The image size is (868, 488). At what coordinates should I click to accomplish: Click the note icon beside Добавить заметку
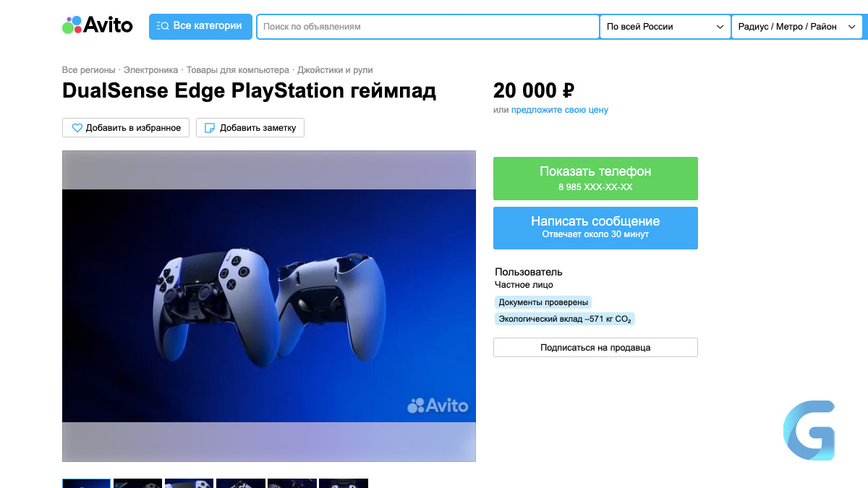click(x=210, y=128)
